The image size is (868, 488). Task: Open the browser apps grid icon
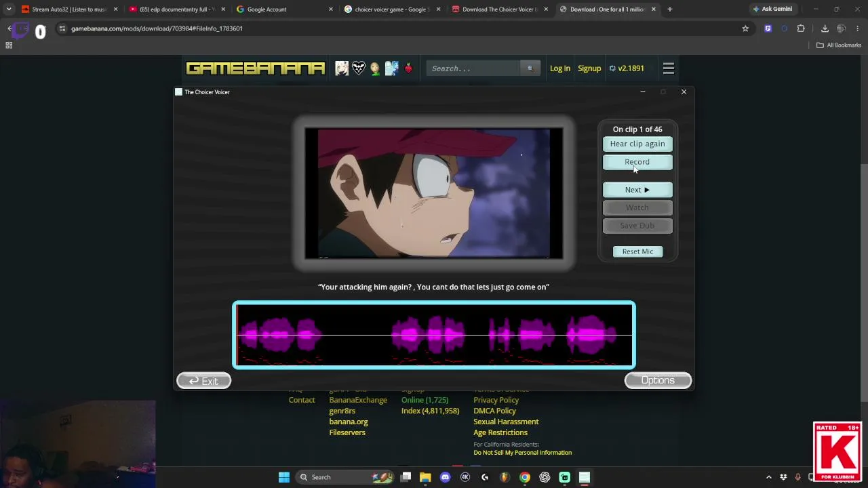(x=9, y=45)
